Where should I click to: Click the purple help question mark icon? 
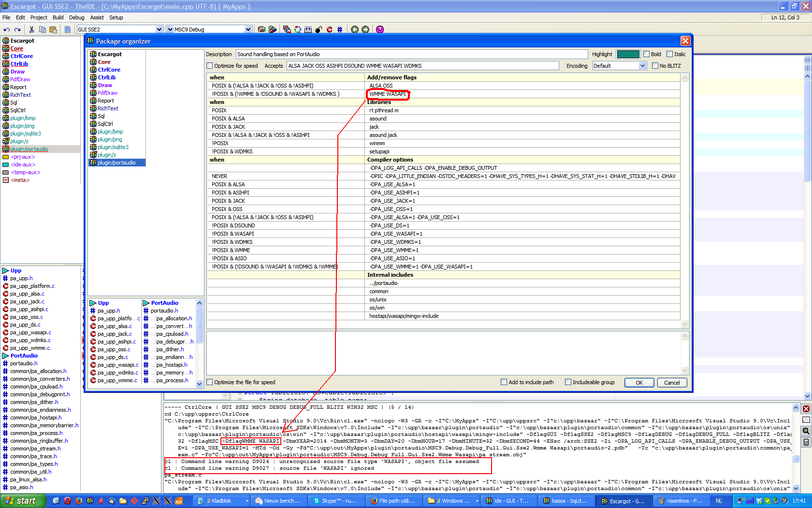pos(380,30)
